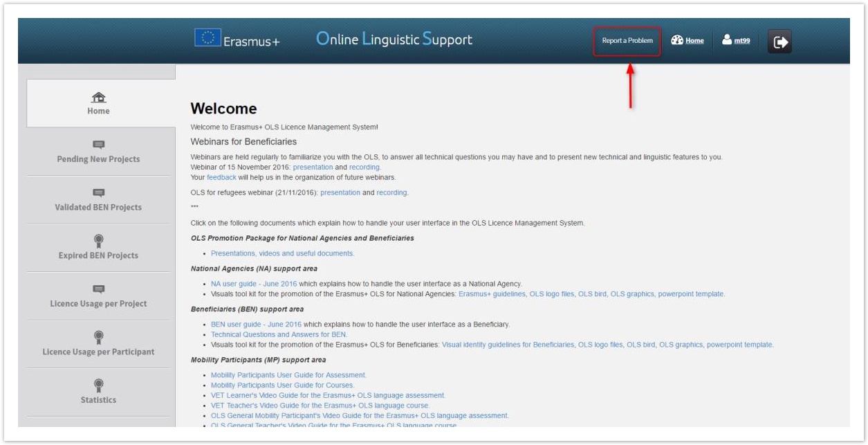The width and height of the screenshot is (868, 445).
Task: Open VET Teacher's Video Guide link
Action: point(320,406)
